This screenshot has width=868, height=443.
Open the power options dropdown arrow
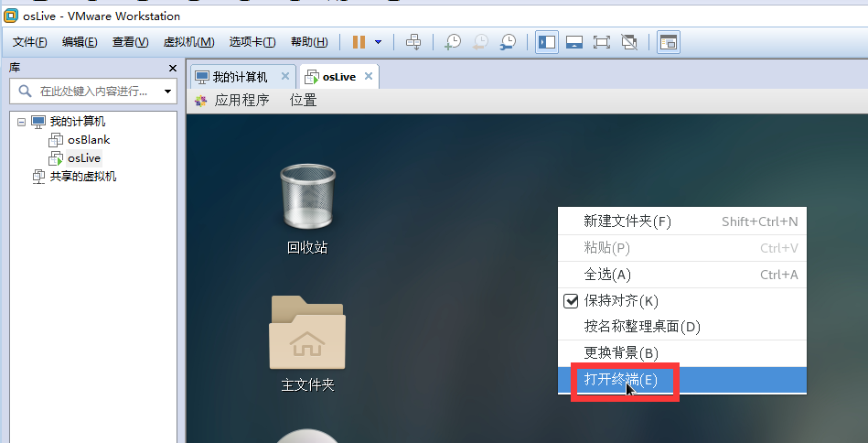tap(378, 42)
